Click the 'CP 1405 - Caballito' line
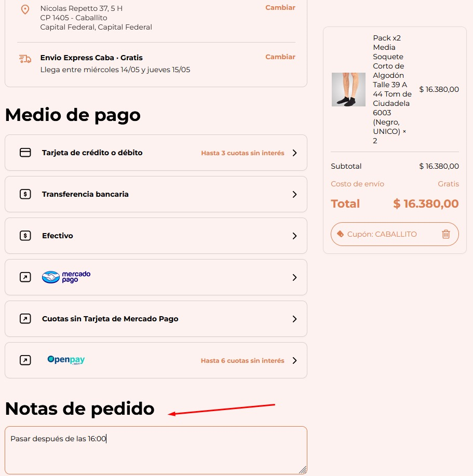The width and height of the screenshot is (473, 476). (x=74, y=18)
